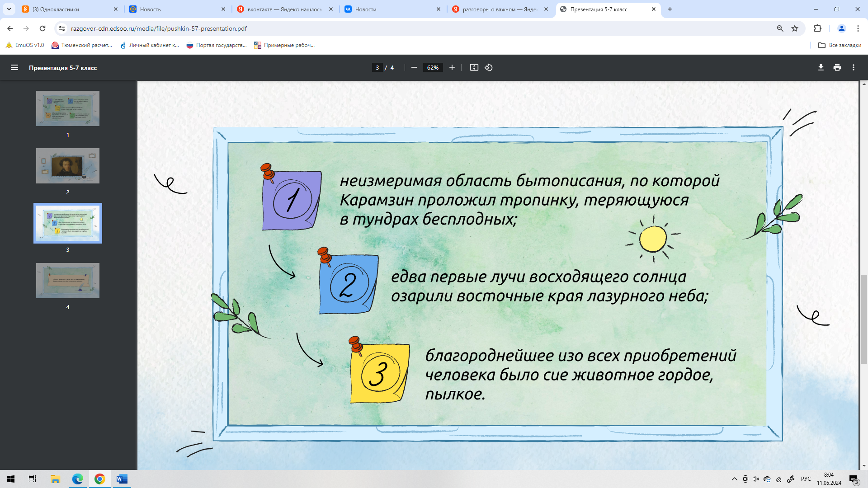Select page 1 thumbnail

[x=68, y=108]
